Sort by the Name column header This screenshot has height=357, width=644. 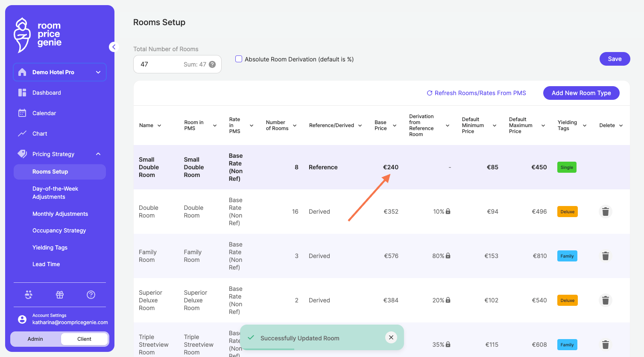(x=150, y=125)
